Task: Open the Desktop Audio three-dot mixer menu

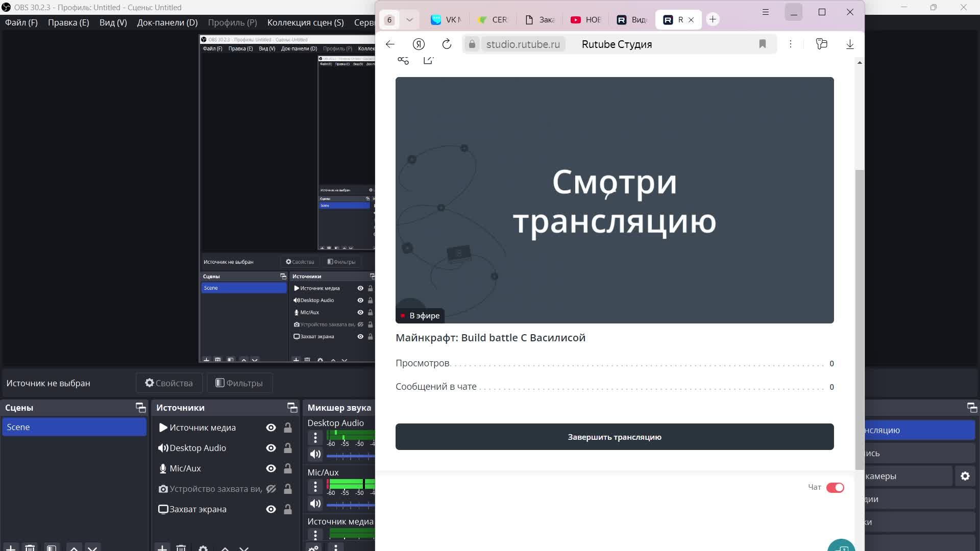Action: 315,437
